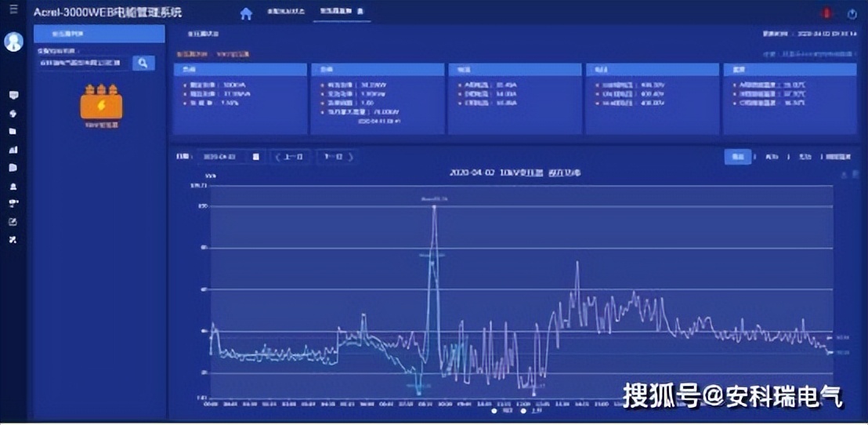
Task: Open the monitor-shaped sidebar icon
Action: [14, 96]
